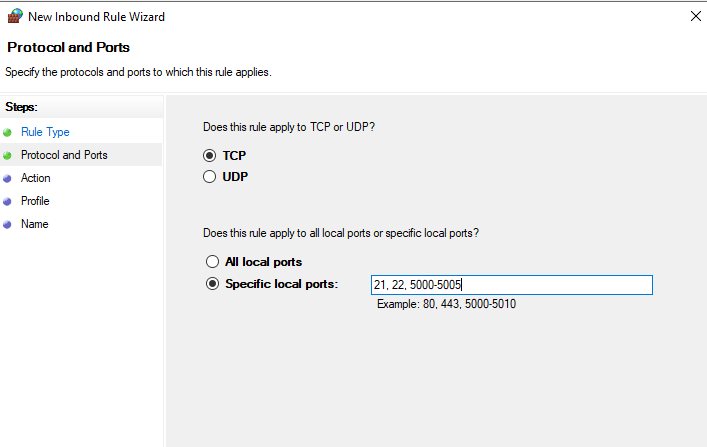Close the New Inbound Rule Wizard

coord(696,16)
